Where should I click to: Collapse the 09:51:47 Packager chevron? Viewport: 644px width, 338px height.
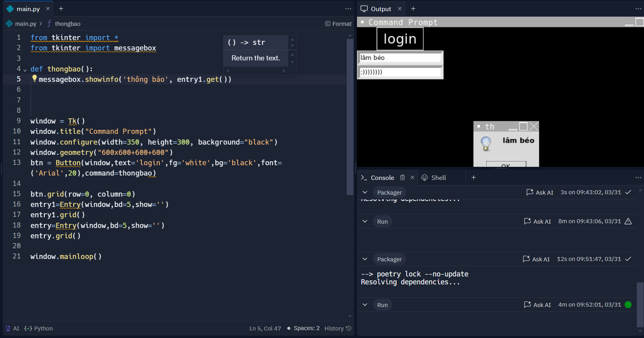click(365, 259)
